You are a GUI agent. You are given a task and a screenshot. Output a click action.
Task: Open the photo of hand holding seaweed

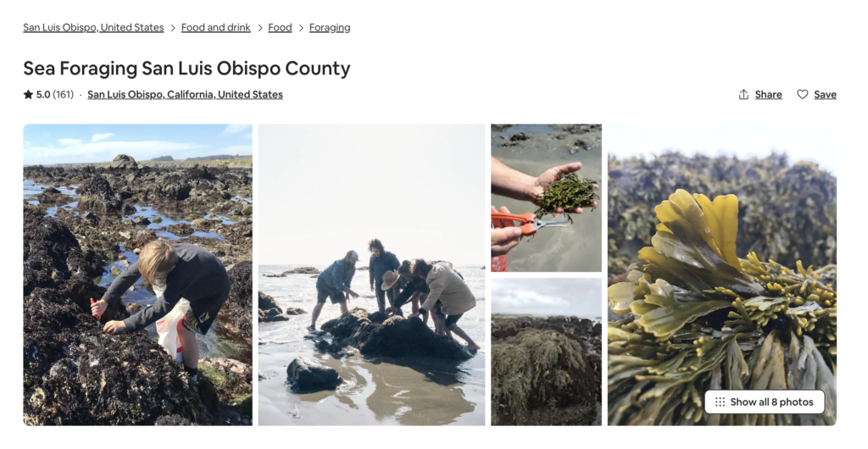[547, 198]
